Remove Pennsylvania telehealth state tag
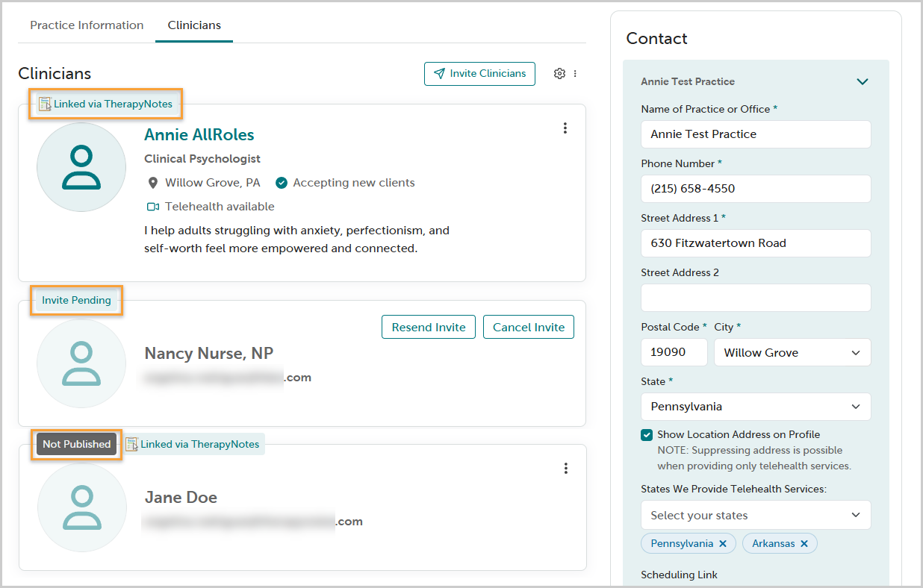 tap(723, 544)
